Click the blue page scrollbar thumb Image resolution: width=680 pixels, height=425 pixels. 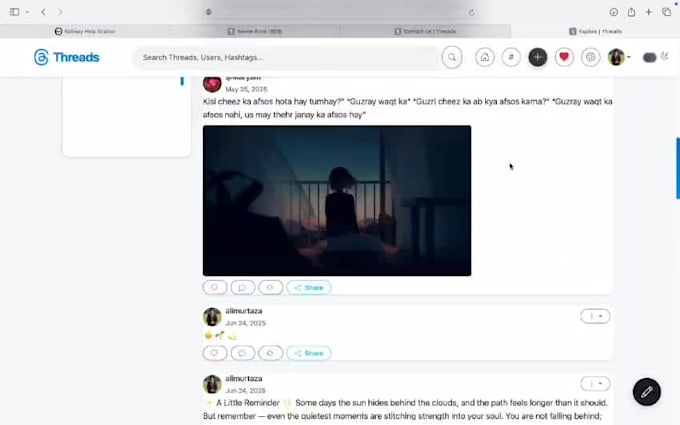click(x=678, y=168)
